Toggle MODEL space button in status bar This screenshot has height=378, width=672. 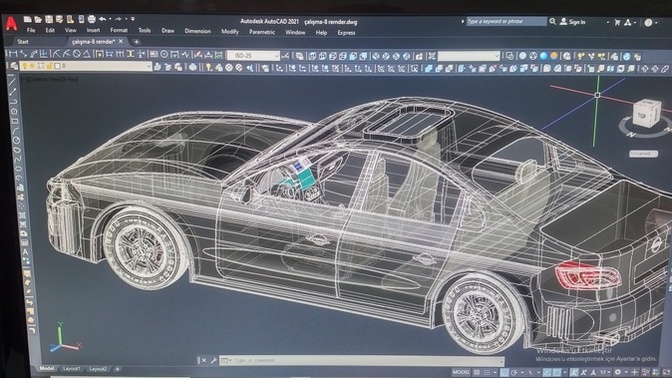(x=462, y=372)
